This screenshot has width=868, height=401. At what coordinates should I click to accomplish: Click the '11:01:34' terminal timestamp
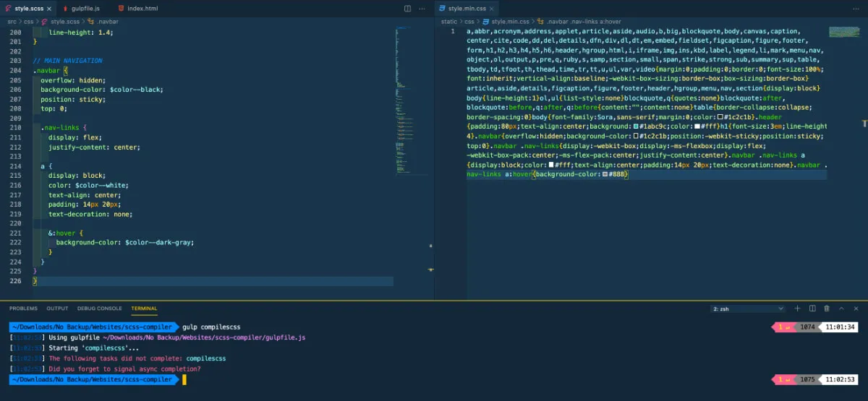tap(840, 327)
